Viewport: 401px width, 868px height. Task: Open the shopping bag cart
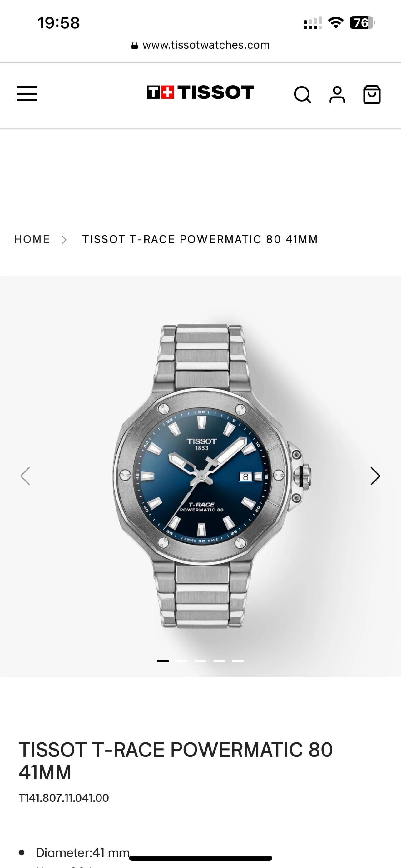pyautogui.click(x=372, y=95)
